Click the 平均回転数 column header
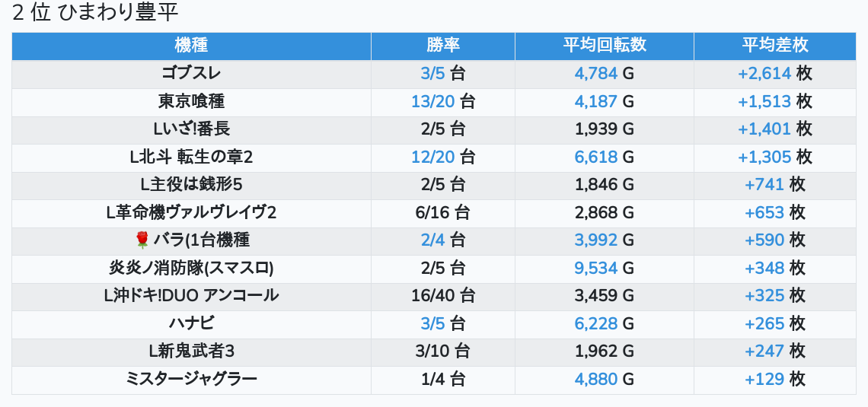Screen dimensions: 868x407 click(604, 46)
